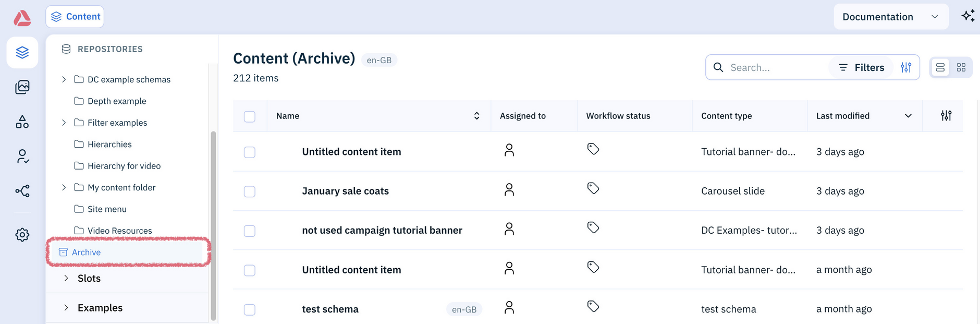Click workflow tag icon for not used campaign banner
Image resolution: width=980 pixels, height=324 pixels.
click(x=593, y=227)
